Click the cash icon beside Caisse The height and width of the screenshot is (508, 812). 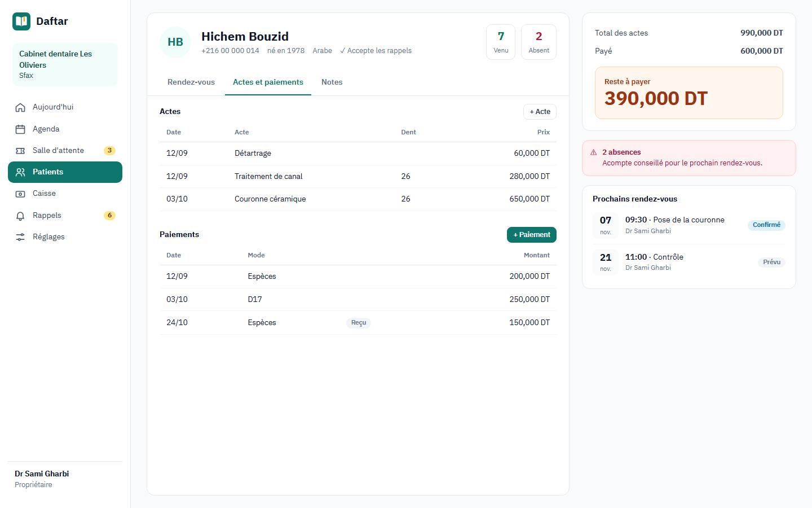20,194
